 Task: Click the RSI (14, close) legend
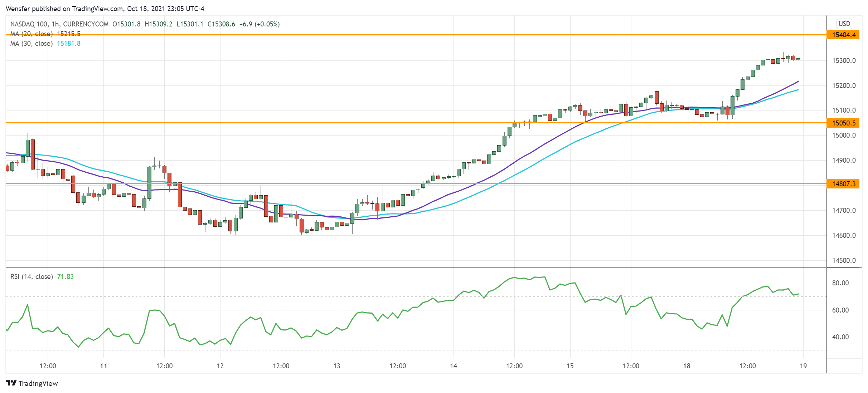pyautogui.click(x=31, y=276)
